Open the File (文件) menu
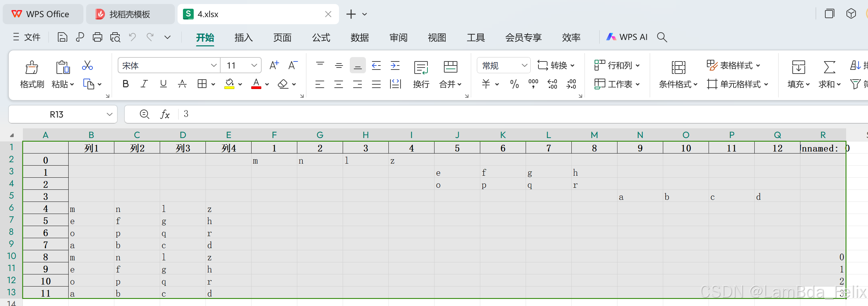868x306 pixels. coord(27,37)
